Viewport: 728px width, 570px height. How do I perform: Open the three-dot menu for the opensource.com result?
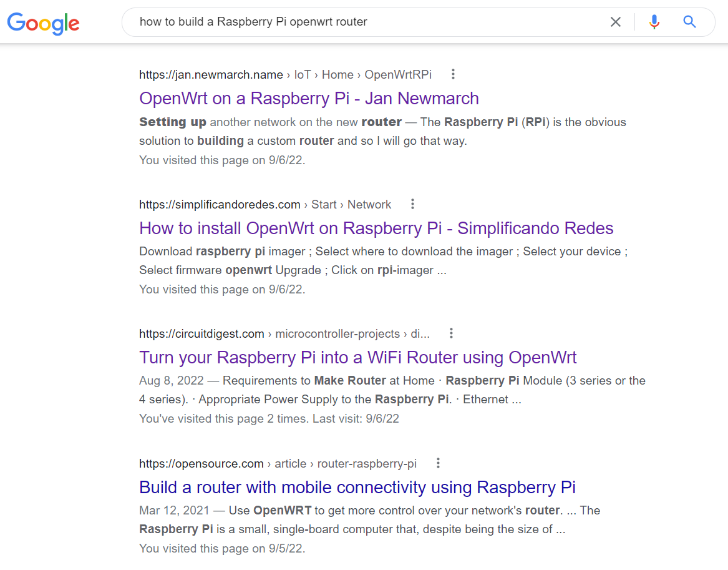point(438,463)
